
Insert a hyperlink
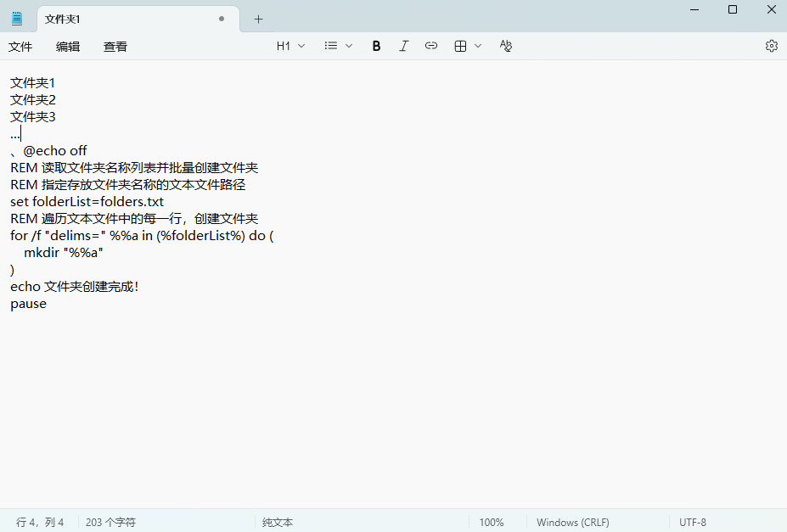tap(431, 46)
